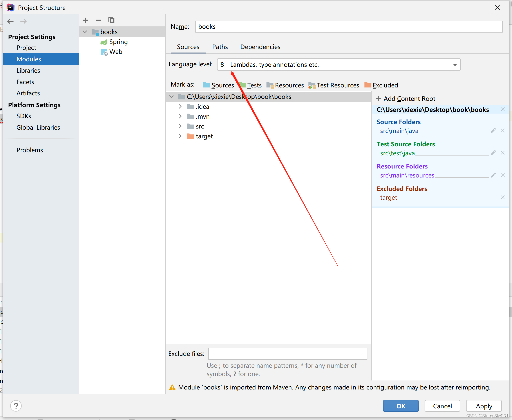The width and height of the screenshot is (512, 420).
Task: Collapse the books module tree node
Action: pyautogui.click(x=85, y=32)
